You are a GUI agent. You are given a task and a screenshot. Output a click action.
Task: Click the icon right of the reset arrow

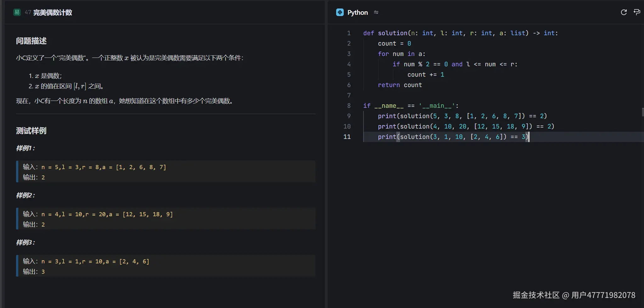(637, 12)
